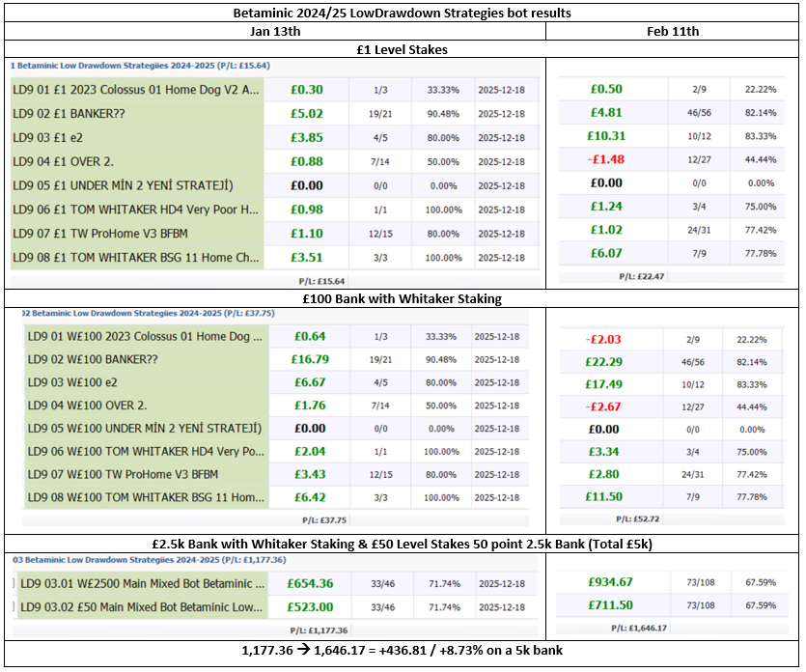Choose the LD9 03.02 £50 Main Mixed Bot row
Image resolution: width=806 pixels, height=672 pixels.
pos(145,607)
